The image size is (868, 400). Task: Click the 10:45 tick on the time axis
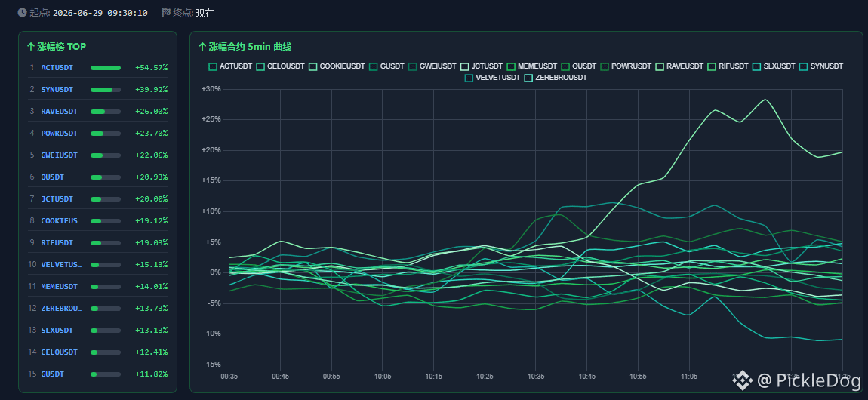(586, 376)
